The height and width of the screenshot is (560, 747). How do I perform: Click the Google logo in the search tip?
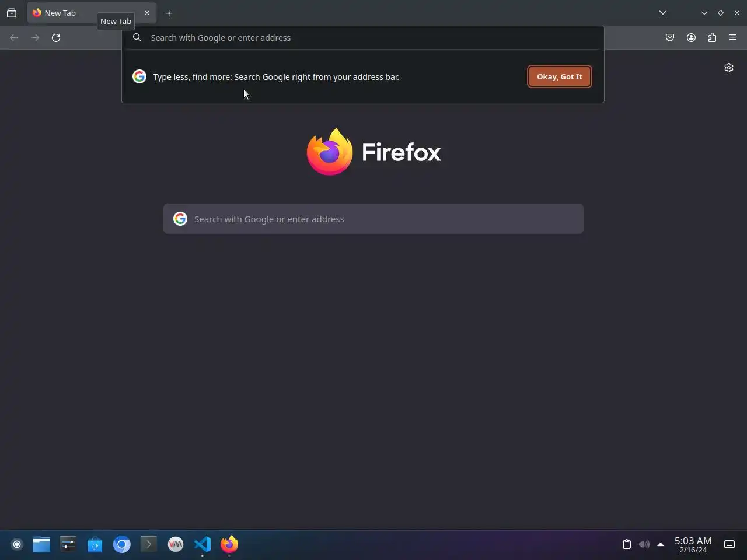click(x=139, y=76)
